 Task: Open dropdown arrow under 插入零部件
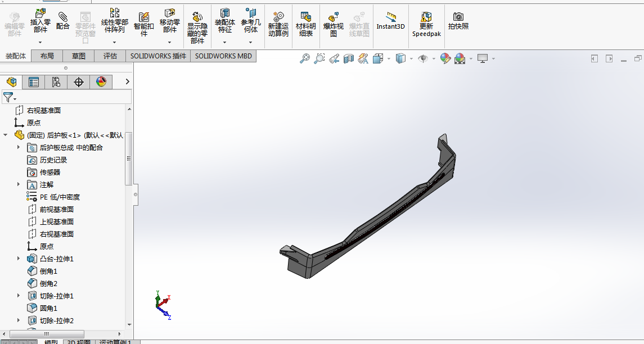40,42
